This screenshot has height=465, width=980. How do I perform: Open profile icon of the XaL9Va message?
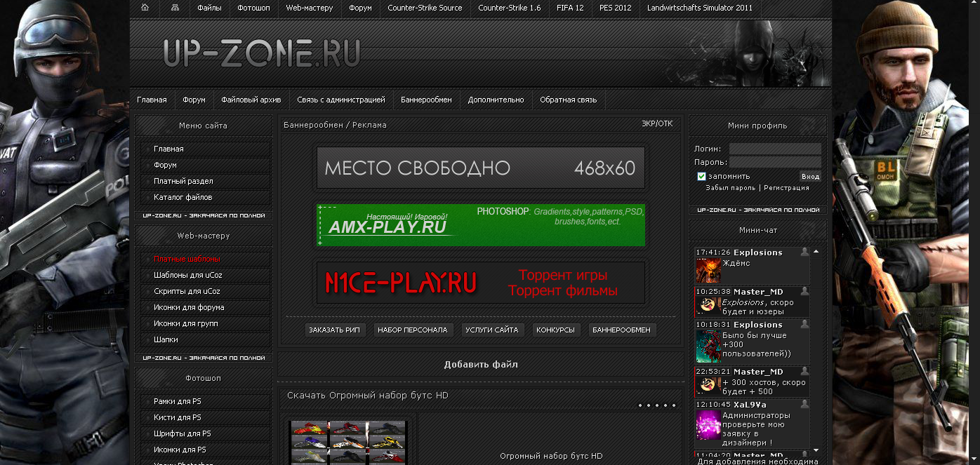[804, 405]
